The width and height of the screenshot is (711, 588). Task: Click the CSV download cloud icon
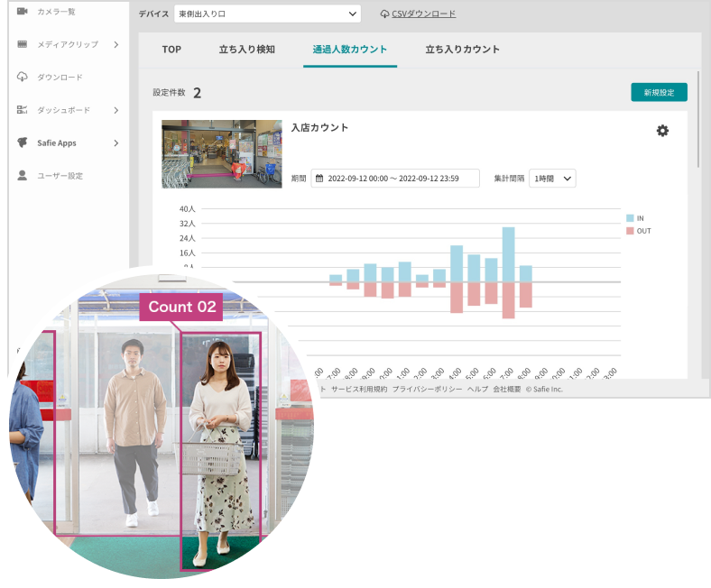tap(384, 14)
